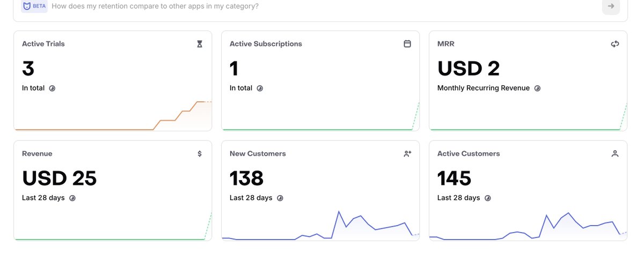The width and height of the screenshot is (644, 261).
Task: Open the Active Subscriptions card title
Action: 266,44
